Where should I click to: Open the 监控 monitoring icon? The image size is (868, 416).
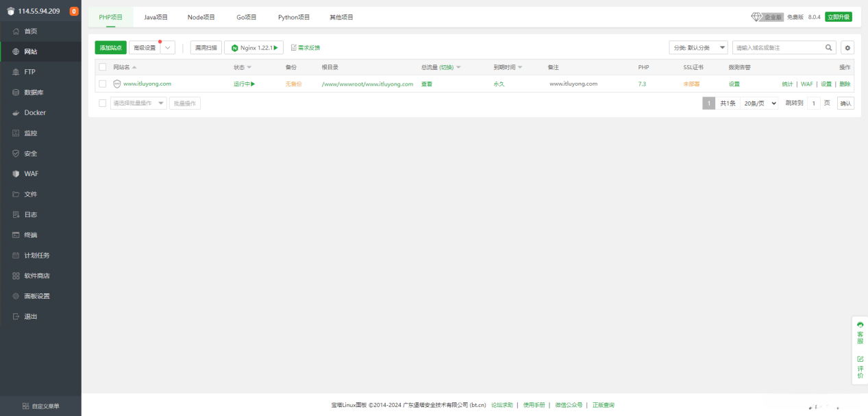click(16, 133)
